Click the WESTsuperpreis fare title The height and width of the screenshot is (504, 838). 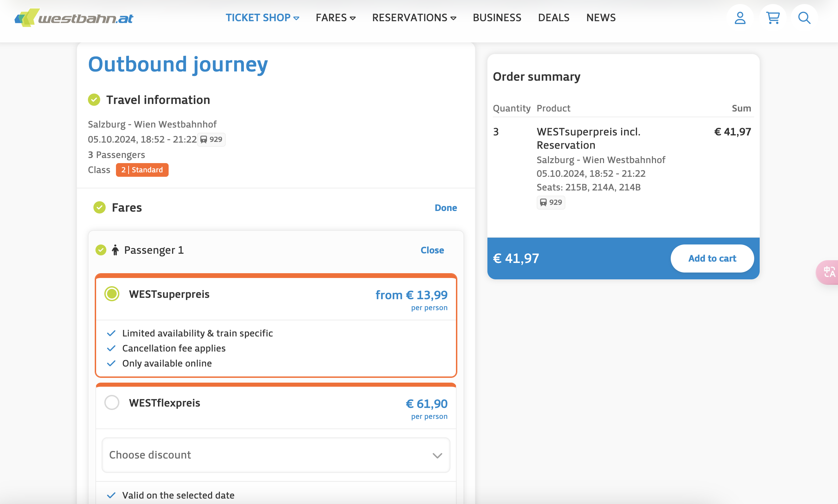pyautogui.click(x=169, y=294)
